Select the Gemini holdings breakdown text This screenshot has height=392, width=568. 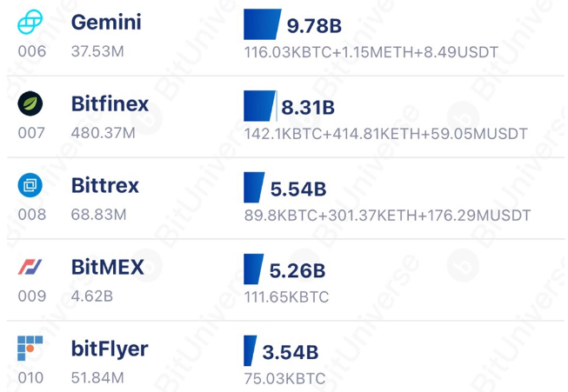tap(371, 52)
